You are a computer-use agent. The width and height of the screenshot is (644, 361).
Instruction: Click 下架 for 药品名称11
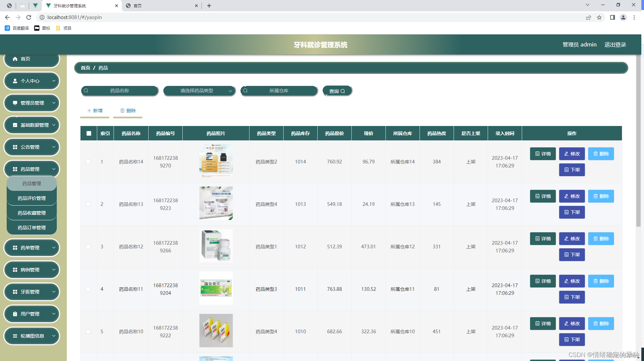click(x=572, y=297)
